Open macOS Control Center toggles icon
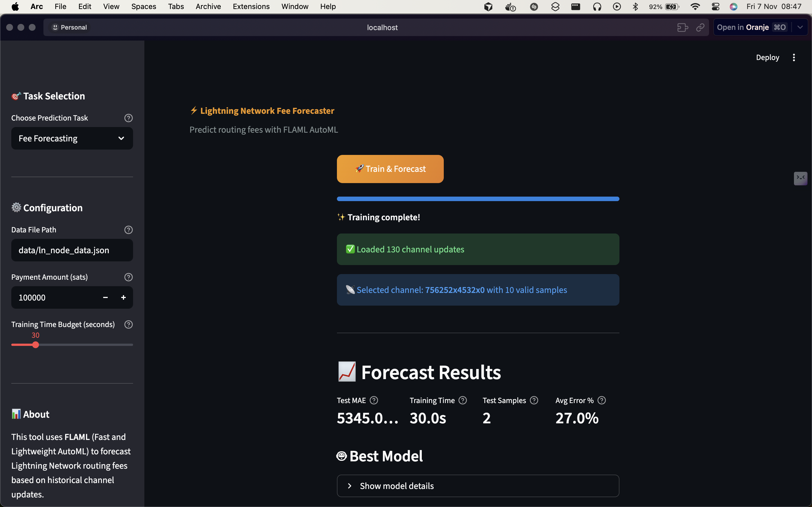The image size is (812, 507). click(715, 7)
